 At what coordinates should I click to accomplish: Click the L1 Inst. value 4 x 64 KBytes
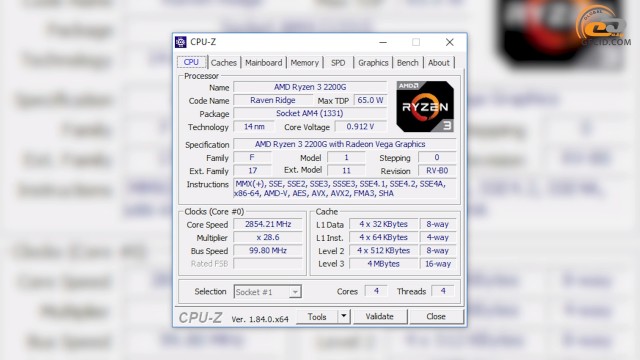384,237
